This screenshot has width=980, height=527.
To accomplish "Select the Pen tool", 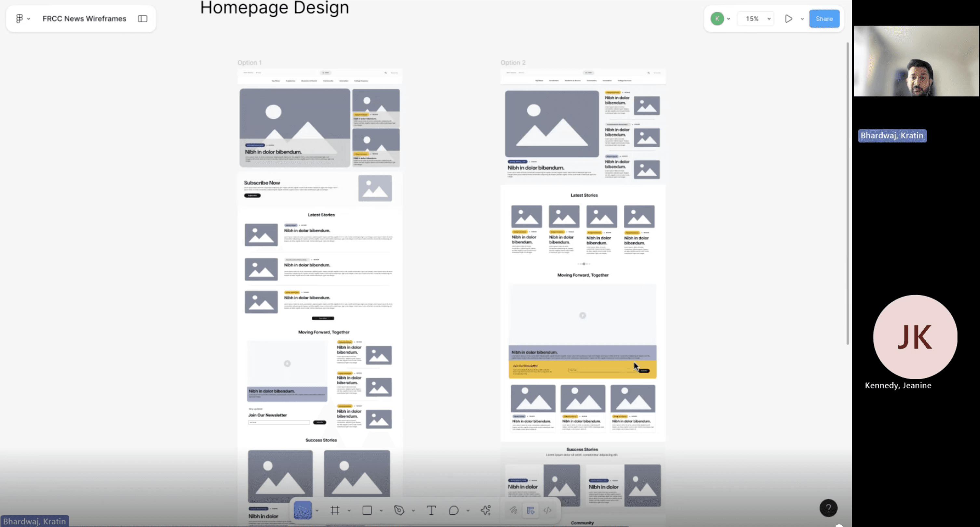I will [399, 510].
